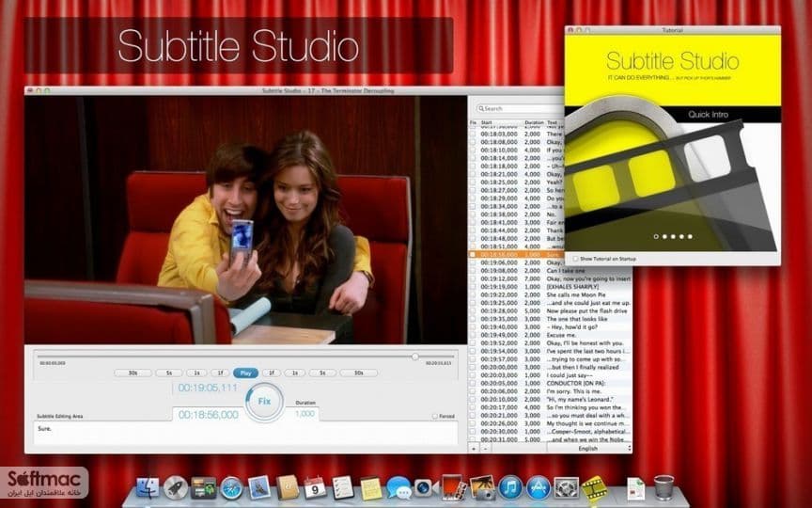Viewport: 812px width, 508px height.
Task: Open Subtitle Studio film strip dock icon
Action: point(595,487)
